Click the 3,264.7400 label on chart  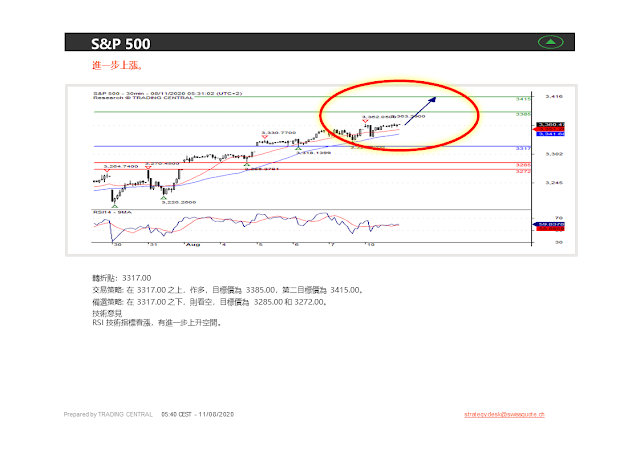pyautogui.click(x=121, y=166)
